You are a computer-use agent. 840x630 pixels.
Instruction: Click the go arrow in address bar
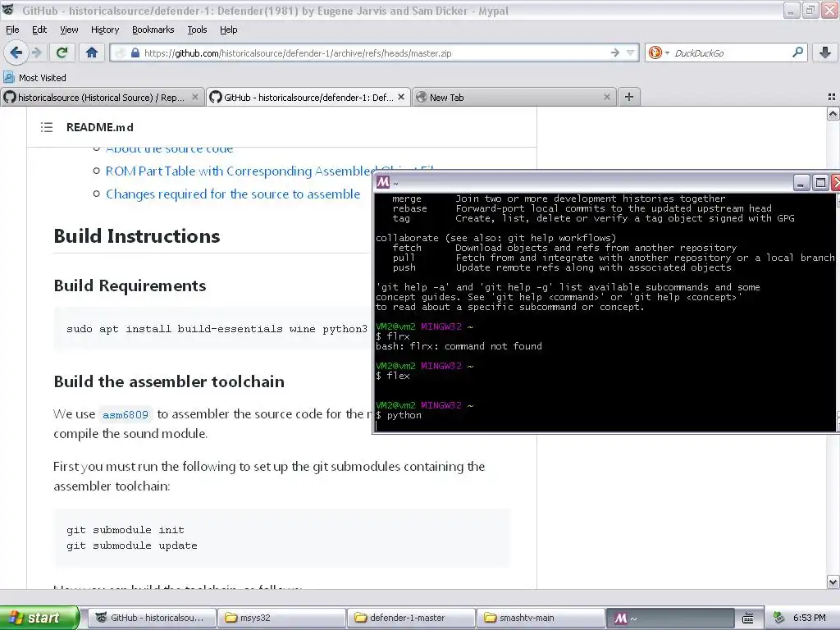pos(614,52)
